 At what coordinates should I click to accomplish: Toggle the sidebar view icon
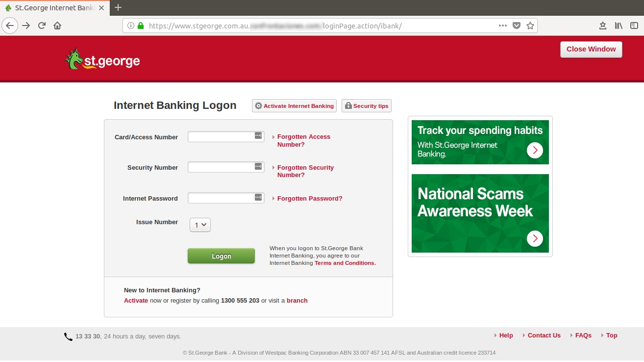634,26
